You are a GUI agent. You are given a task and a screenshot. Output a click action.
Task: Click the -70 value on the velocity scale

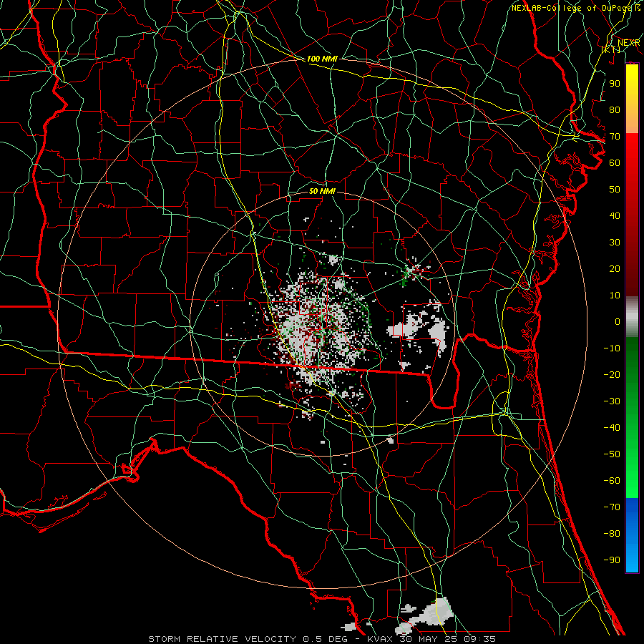pyautogui.click(x=612, y=507)
